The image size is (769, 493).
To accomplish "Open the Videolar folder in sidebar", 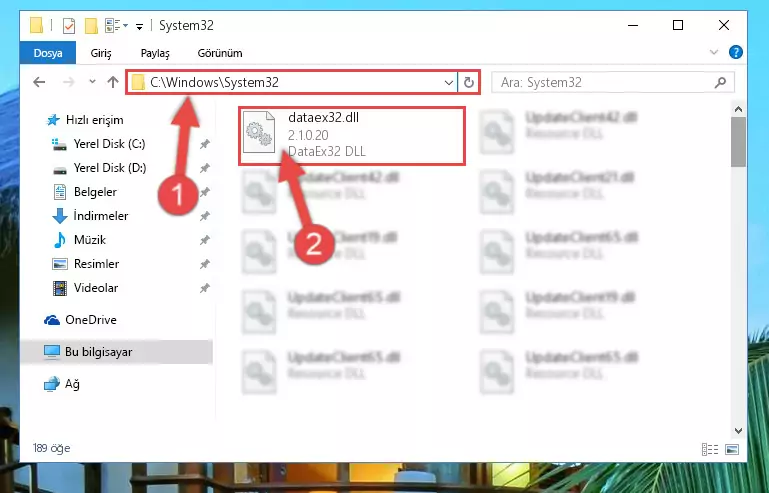I will click(x=96, y=288).
